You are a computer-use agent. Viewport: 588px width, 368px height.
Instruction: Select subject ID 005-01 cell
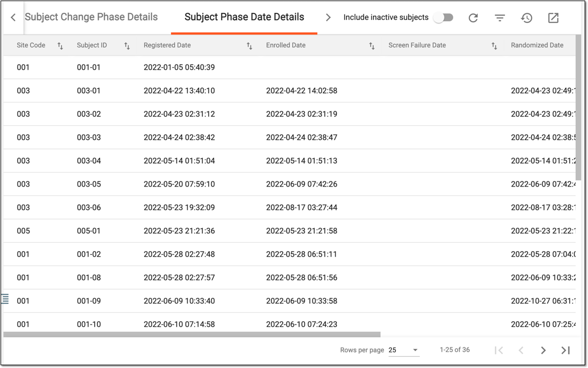[x=89, y=230]
